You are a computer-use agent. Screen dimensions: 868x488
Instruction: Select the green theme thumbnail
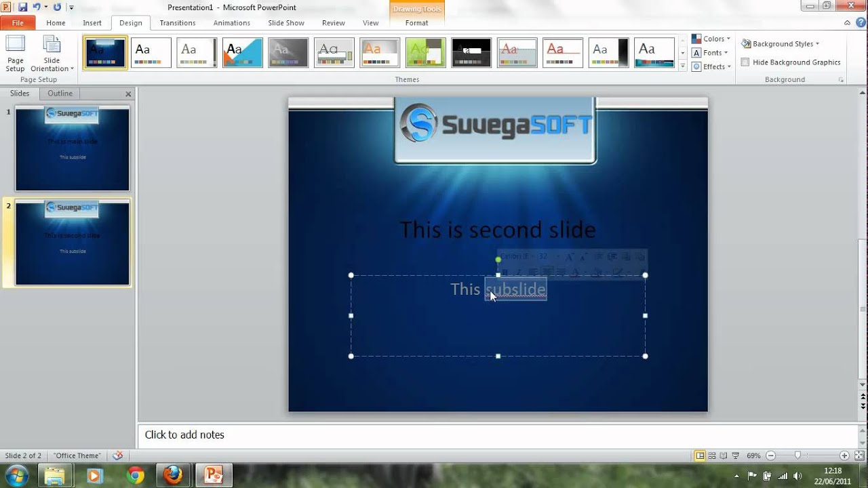(426, 53)
